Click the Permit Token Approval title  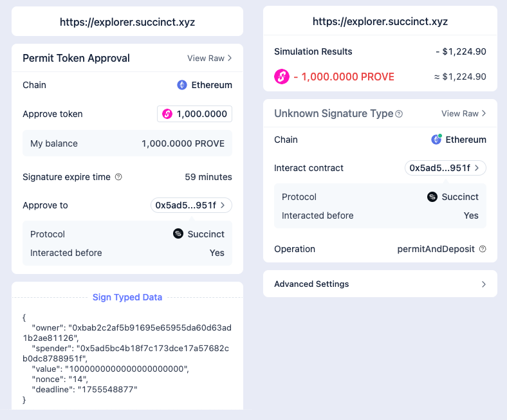point(76,58)
